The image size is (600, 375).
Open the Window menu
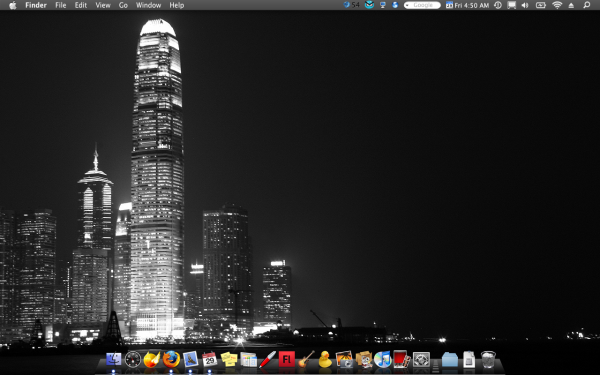tap(148, 5)
